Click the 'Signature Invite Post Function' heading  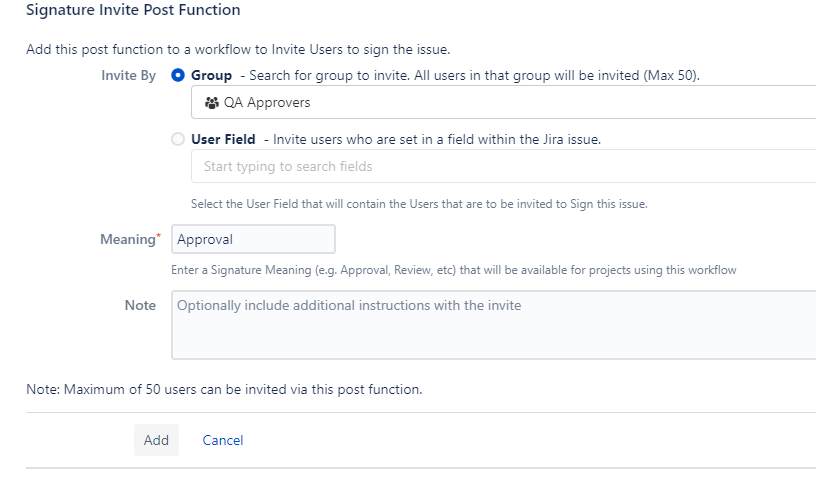click(x=133, y=10)
